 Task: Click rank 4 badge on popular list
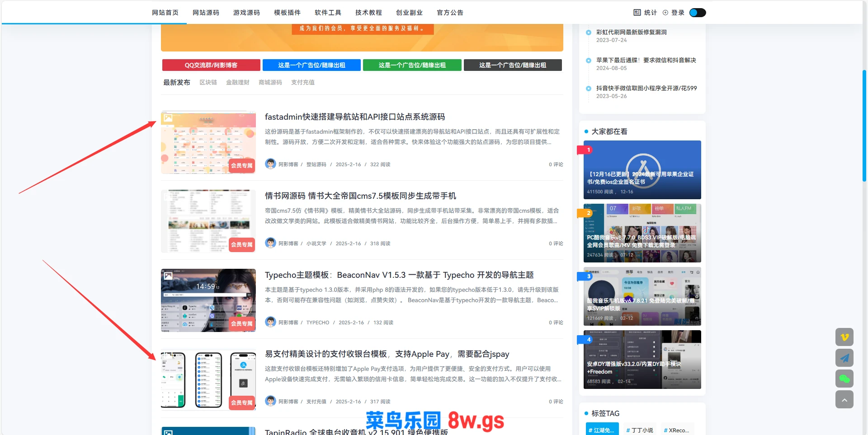[x=585, y=339]
